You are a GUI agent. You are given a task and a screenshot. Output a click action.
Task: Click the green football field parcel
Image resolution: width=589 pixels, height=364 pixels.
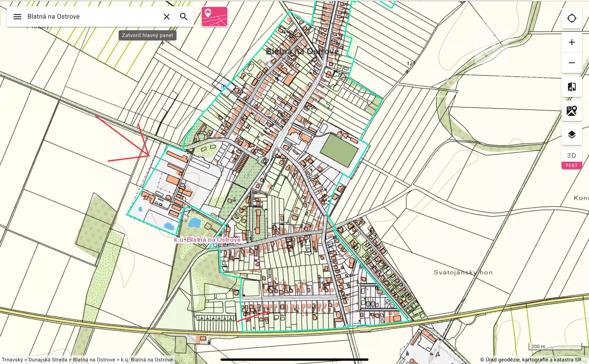click(339, 150)
